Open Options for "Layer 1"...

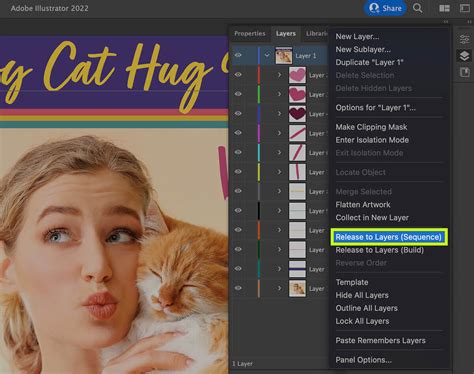pos(376,108)
